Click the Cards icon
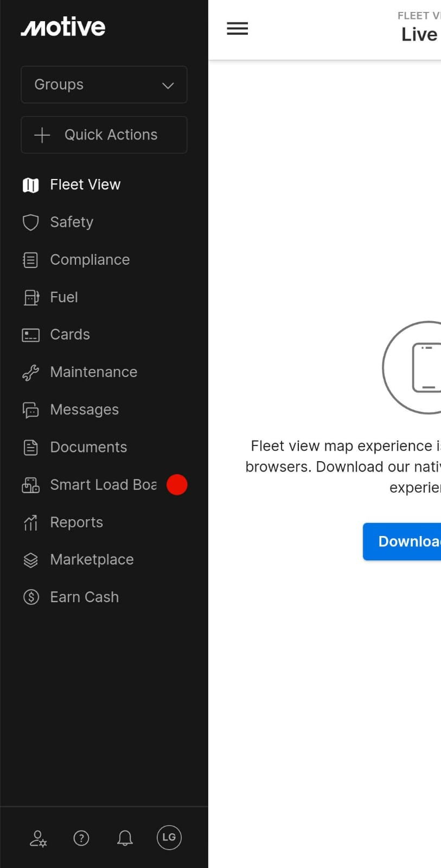The image size is (441, 868). [31, 335]
